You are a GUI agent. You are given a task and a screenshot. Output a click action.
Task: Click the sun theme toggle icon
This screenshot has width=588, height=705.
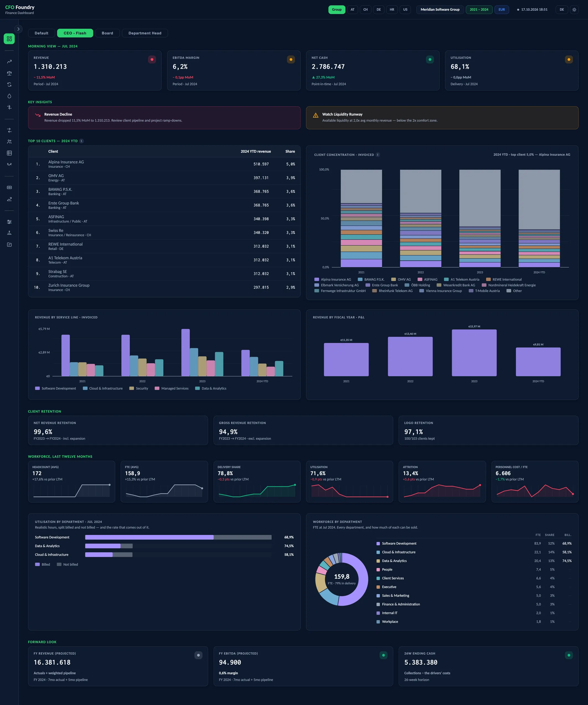click(574, 9)
